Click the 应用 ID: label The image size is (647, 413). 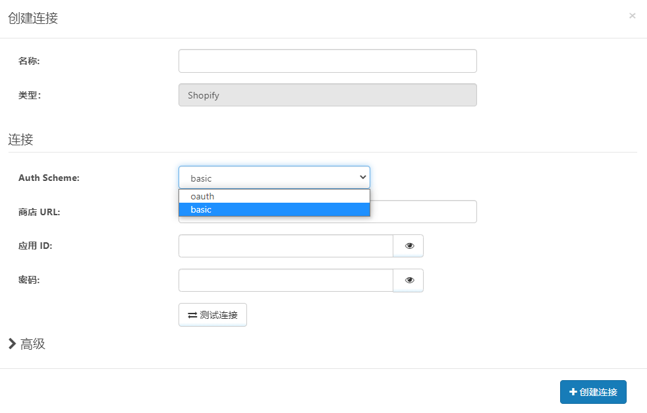point(35,246)
